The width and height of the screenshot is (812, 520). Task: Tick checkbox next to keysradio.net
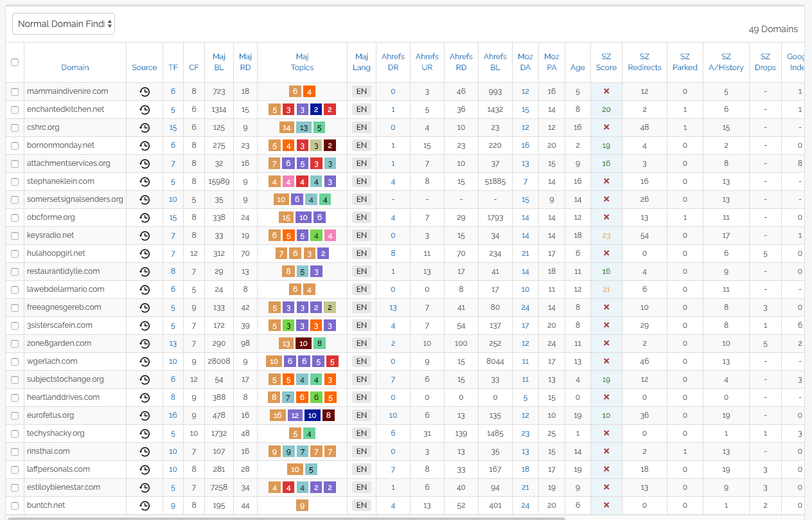click(15, 236)
